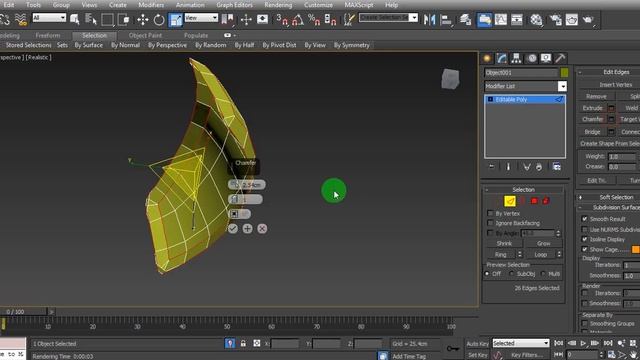Click the Grow selection button

point(543,243)
